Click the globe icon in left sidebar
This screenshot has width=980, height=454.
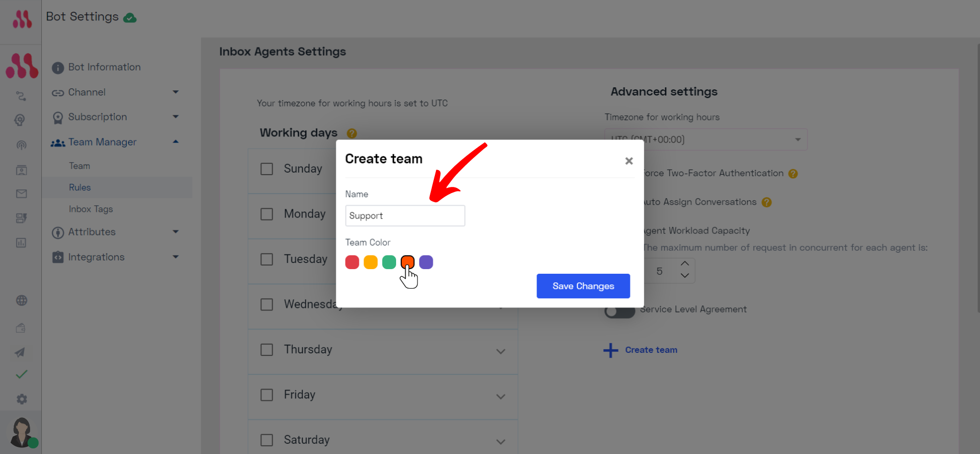tap(21, 300)
